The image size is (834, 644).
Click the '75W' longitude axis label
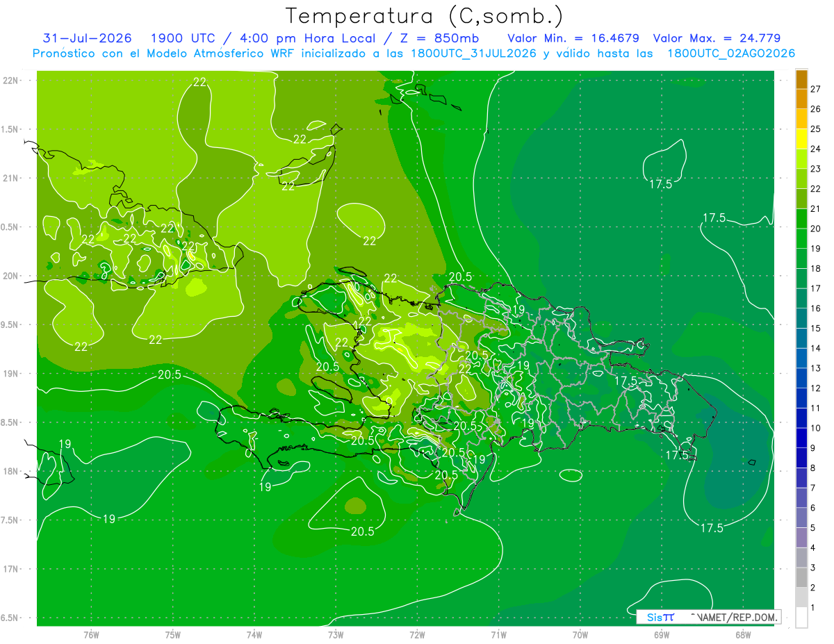[172, 635]
